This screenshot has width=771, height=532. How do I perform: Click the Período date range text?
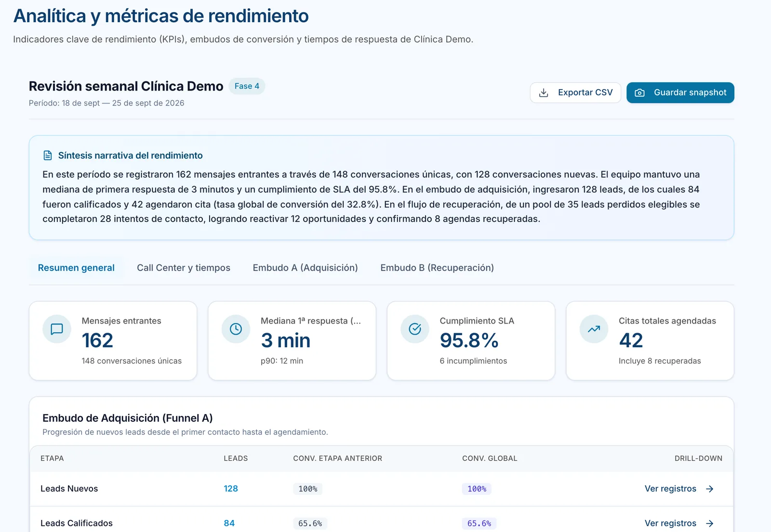[x=106, y=103]
